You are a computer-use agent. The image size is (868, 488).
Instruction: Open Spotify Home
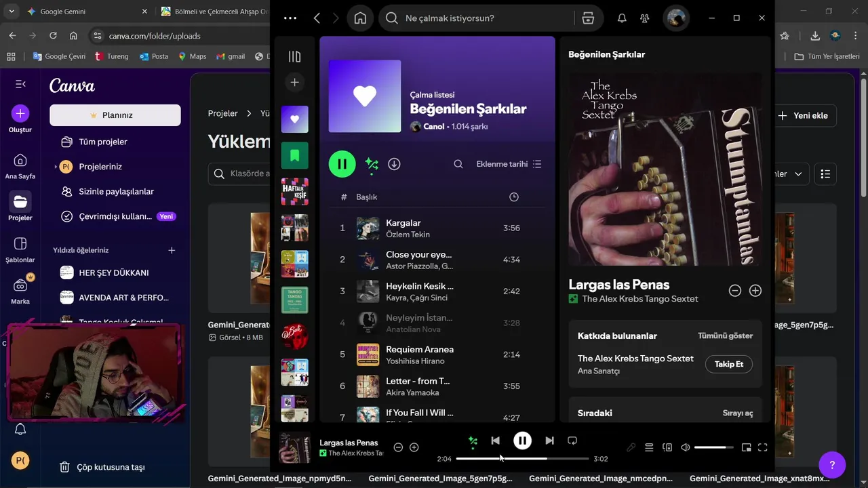point(360,18)
